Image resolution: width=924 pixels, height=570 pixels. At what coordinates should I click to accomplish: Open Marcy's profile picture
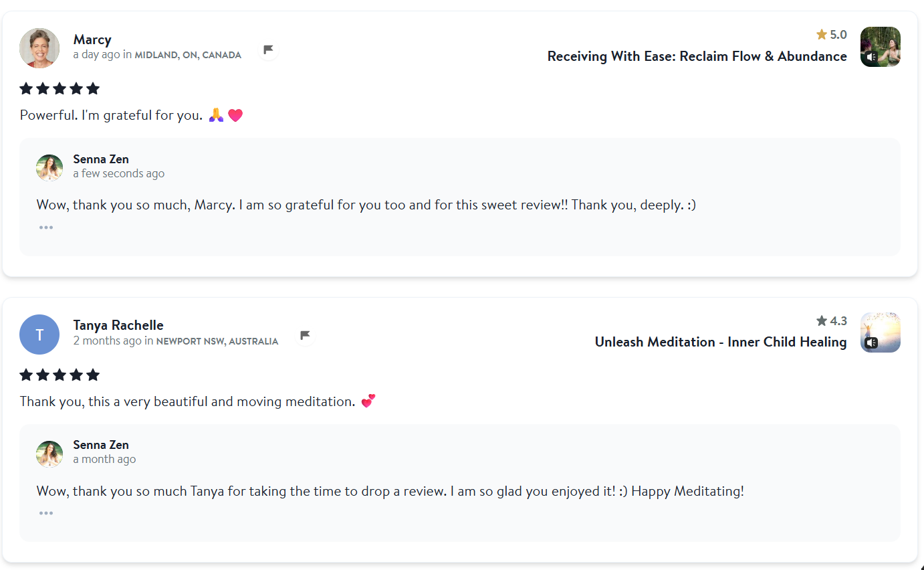tap(39, 48)
